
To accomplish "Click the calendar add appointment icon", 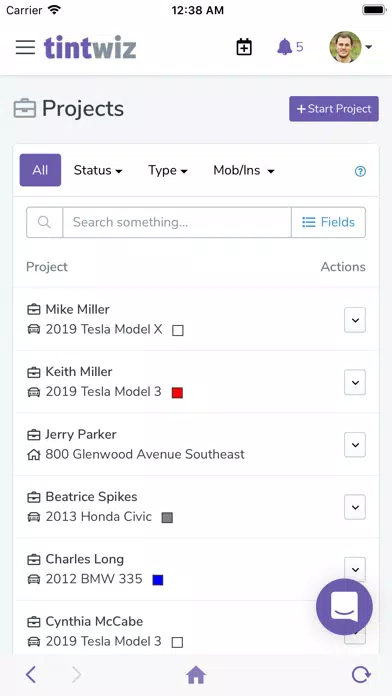I will click(x=244, y=47).
